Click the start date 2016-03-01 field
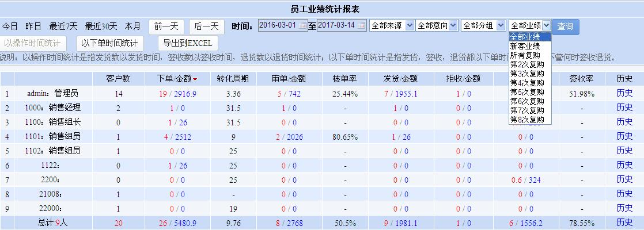The image size is (644, 230). (278, 26)
